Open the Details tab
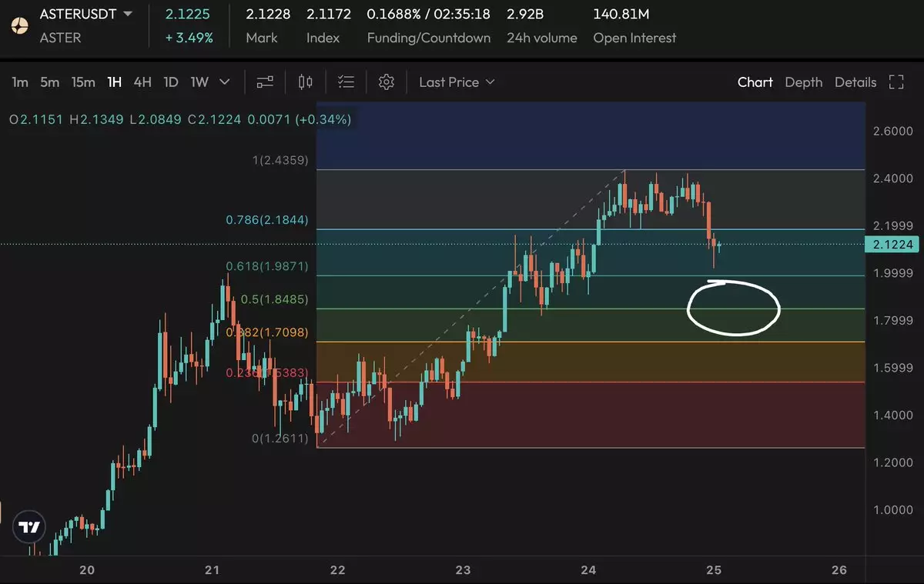Image resolution: width=924 pixels, height=584 pixels. pos(855,82)
